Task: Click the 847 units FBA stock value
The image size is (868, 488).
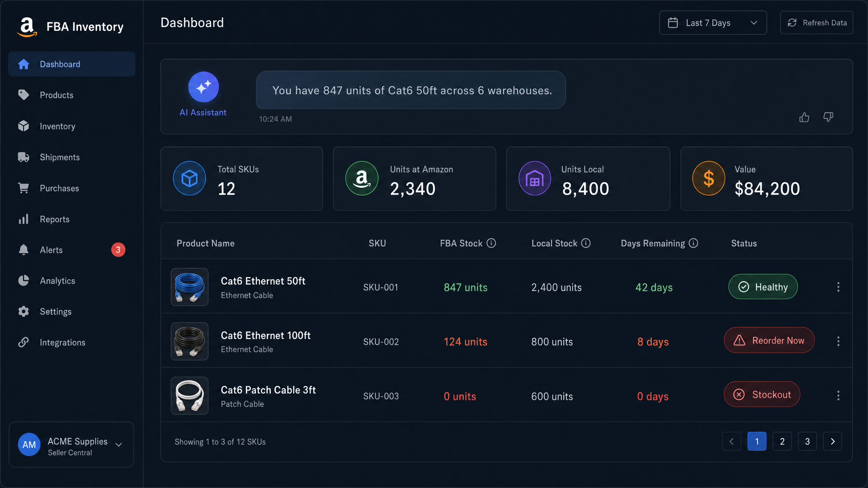Action: click(x=465, y=287)
